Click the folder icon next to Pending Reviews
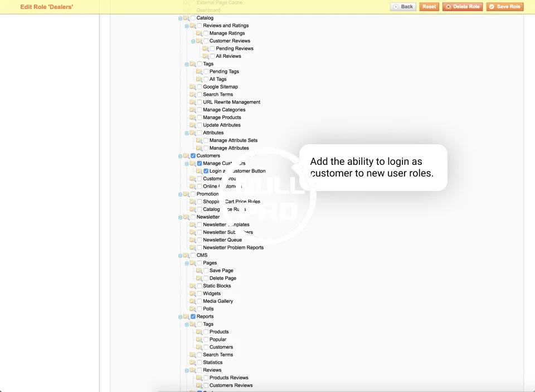 coord(206,48)
